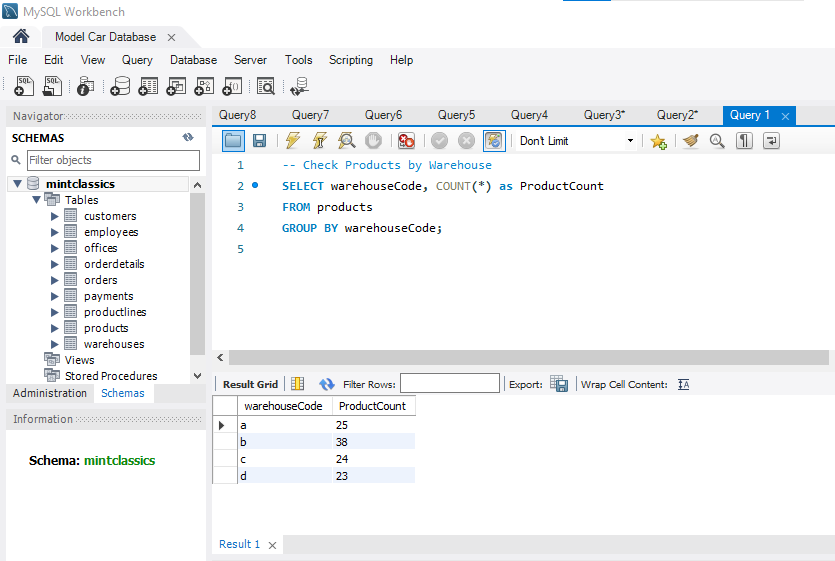Viewport: 835px width, 561px height.
Task: Export the result grid to file
Action: click(559, 384)
